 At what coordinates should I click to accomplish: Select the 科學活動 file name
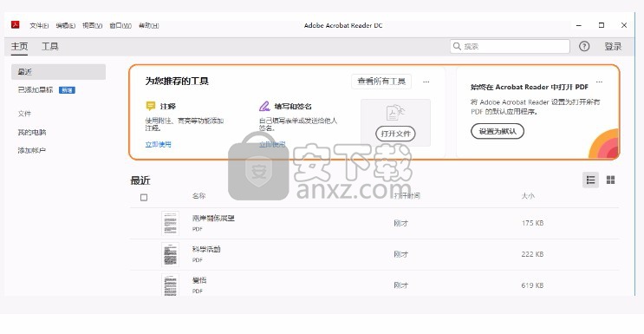click(206, 249)
